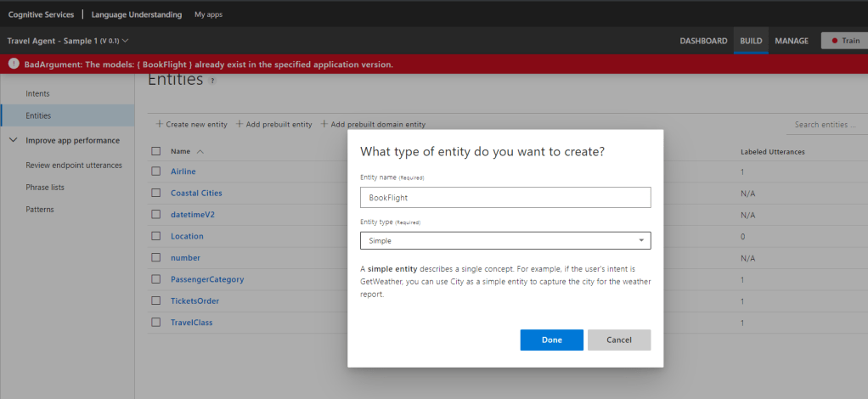Screen dimensions: 868x399
Task: Open the MANAGE tab
Action: [x=791, y=41]
